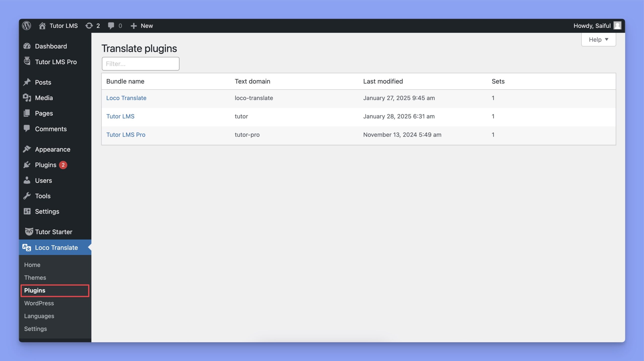The image size is (644, 361).
Task: Open the Themes submenu under Loco Translate
Action: pyautogui.click(x=35, y=277)
